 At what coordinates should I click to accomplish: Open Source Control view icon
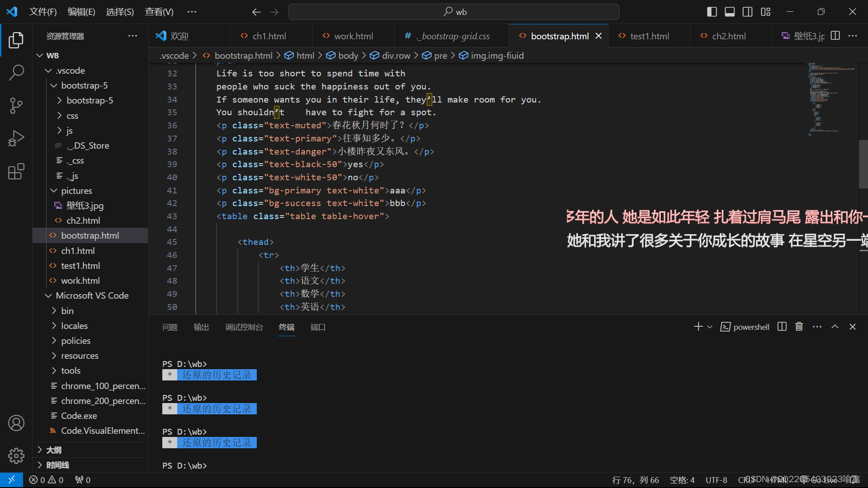[x=16, y=105]
